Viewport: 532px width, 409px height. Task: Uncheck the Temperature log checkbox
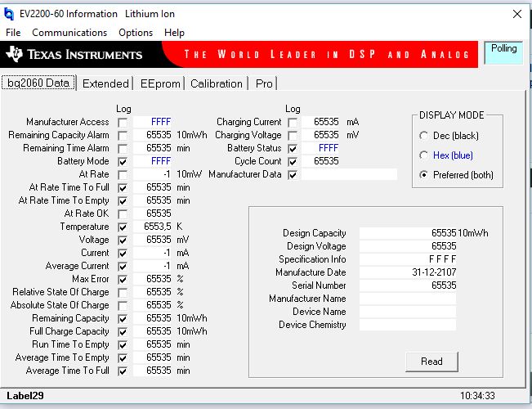[123, 227]
